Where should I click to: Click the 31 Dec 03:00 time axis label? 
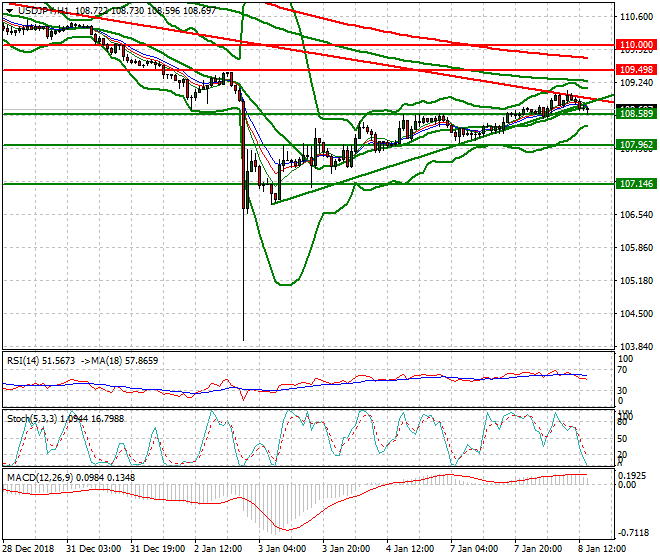tap(93, 549)
